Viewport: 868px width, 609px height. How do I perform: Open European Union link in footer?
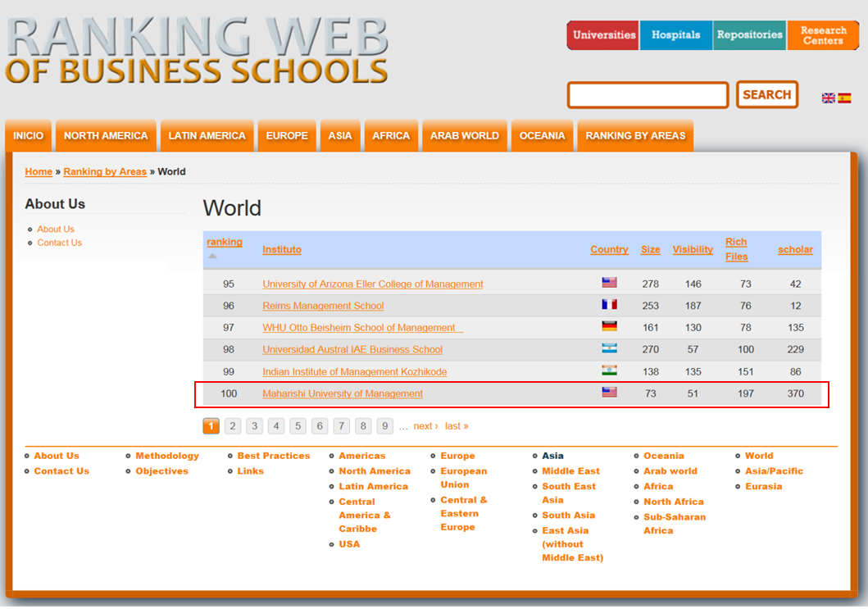click(x=464, y=478)
